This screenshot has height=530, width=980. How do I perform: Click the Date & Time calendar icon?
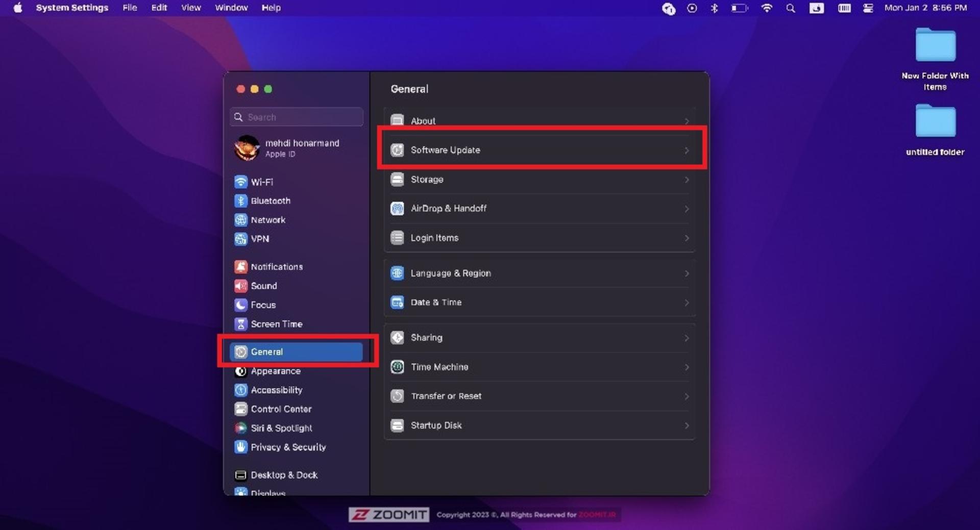coord(397,302)
